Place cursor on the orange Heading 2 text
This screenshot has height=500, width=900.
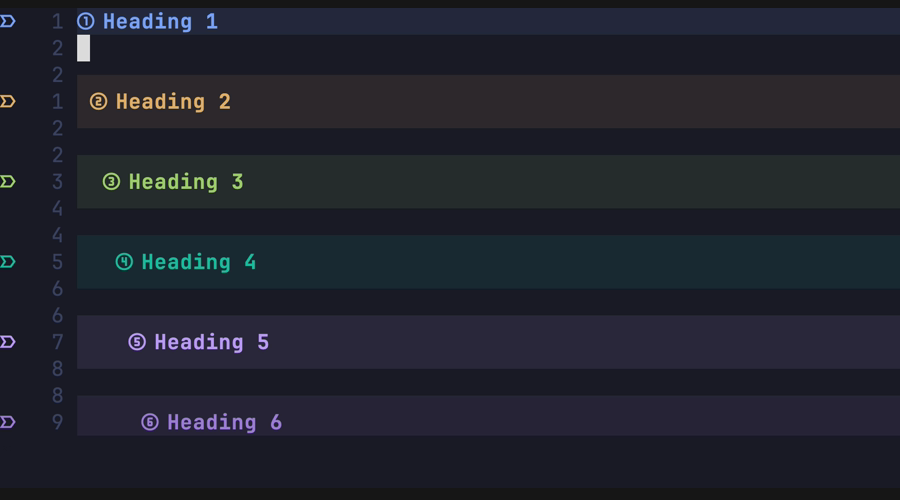[x=173, y=101]
